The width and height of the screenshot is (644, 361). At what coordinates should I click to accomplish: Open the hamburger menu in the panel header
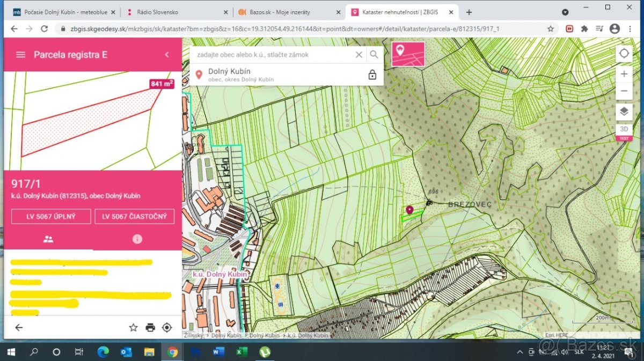coord(21,55)
